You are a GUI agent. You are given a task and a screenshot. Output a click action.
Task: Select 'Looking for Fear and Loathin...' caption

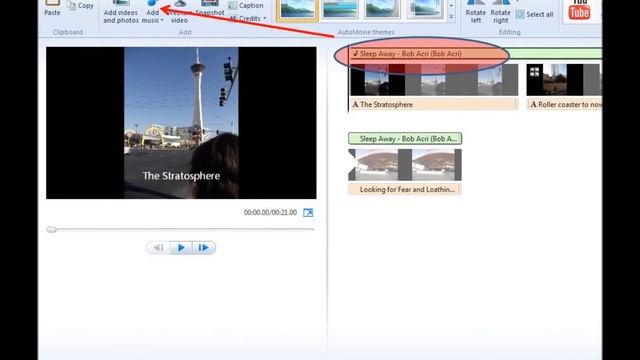(x=405, y=189)
